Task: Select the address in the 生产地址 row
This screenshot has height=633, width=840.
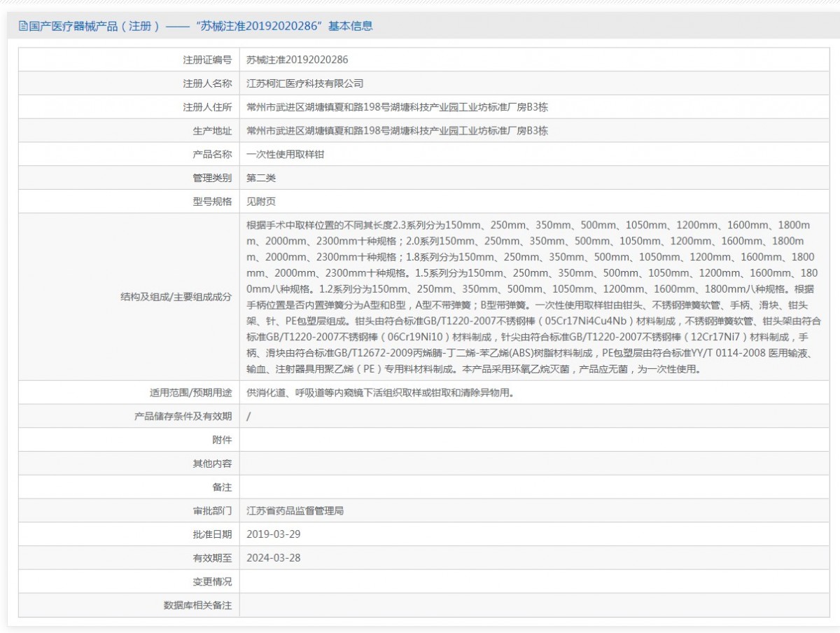Action: [397, 130]
